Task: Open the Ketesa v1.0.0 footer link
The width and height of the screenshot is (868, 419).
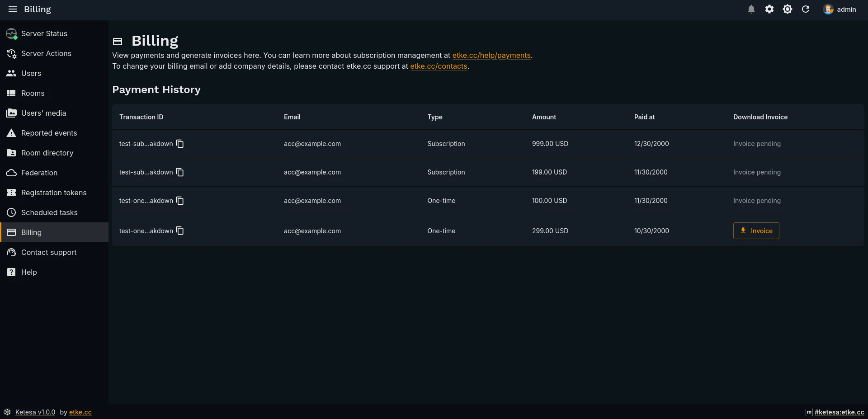Action: click(35, 412)
